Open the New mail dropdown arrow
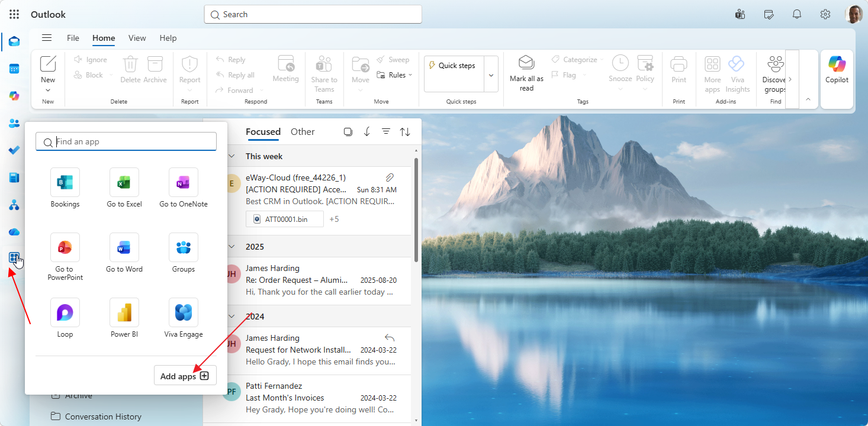 click(48, 91)
